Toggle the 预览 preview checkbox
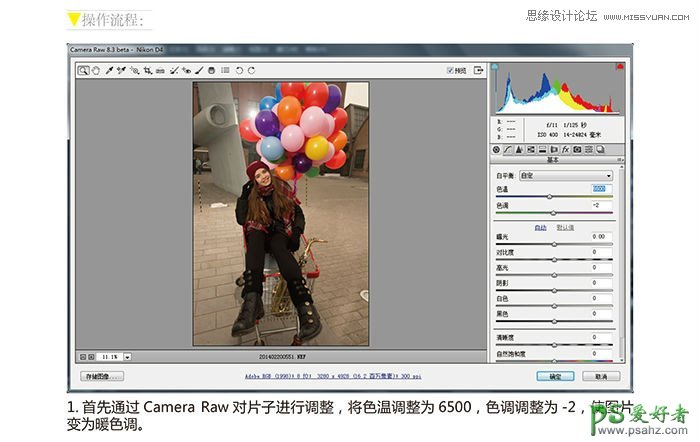 [451, 70]
